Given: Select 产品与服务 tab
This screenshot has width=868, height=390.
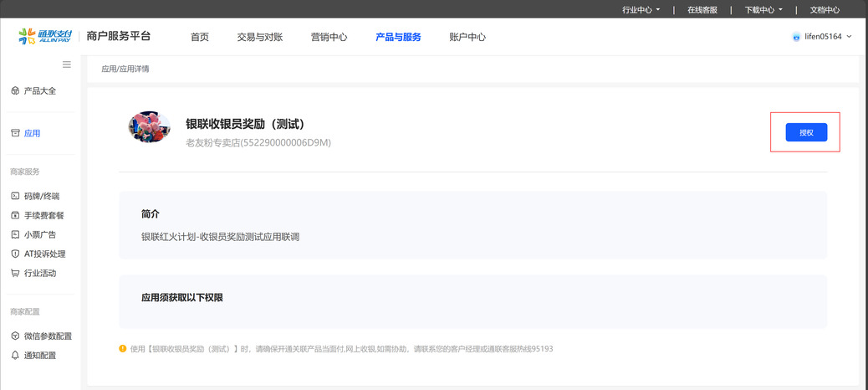Looking at the screenshot, I should [399, 37].
